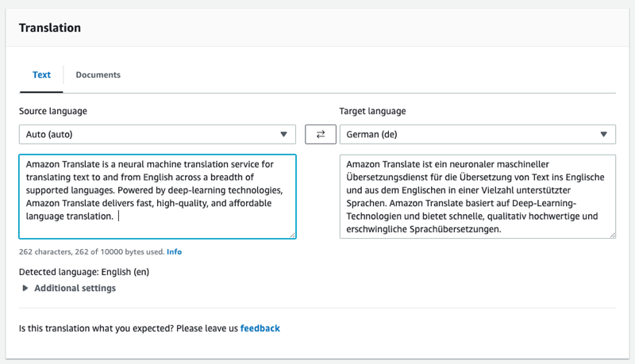Switch to the Text tab
The width and height of the screenshot is (635, 364).
41,75
